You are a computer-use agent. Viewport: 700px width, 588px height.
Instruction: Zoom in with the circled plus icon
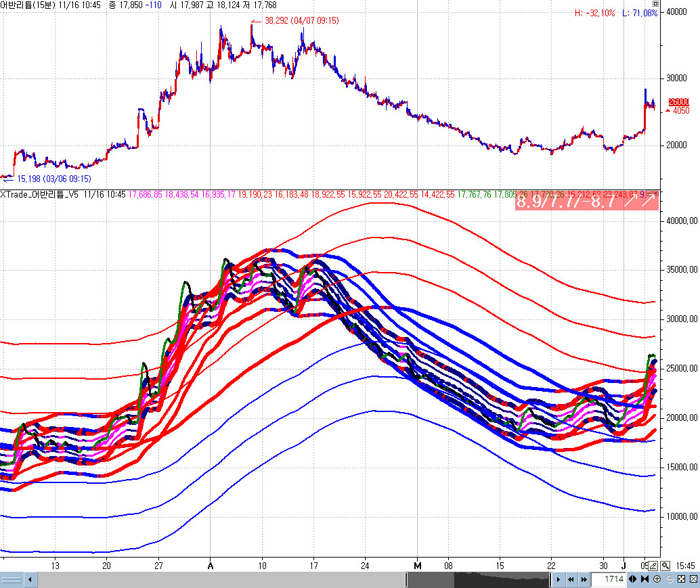[x=657, y=580]
